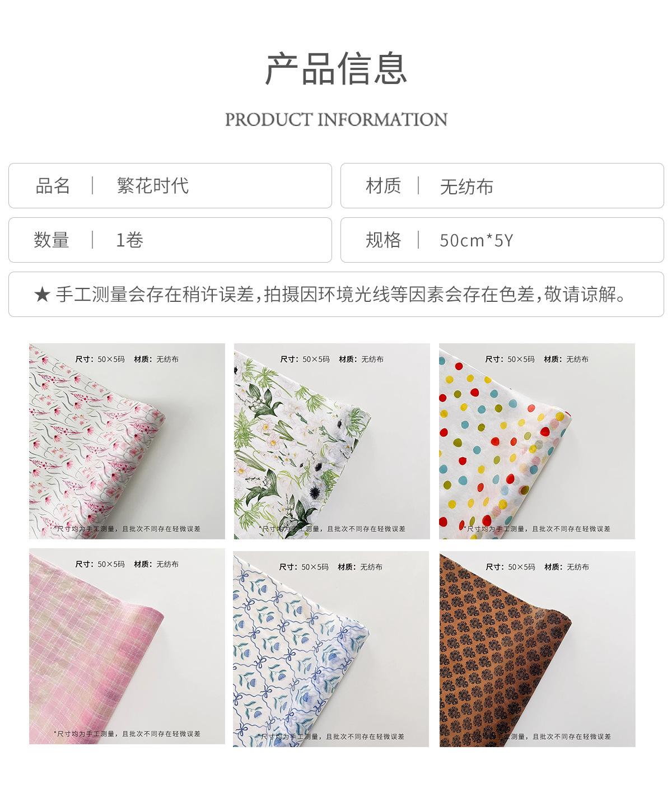Select the blue ribbon lattice fabric image
Screen dimensions: 672x793
click(331, 649)
